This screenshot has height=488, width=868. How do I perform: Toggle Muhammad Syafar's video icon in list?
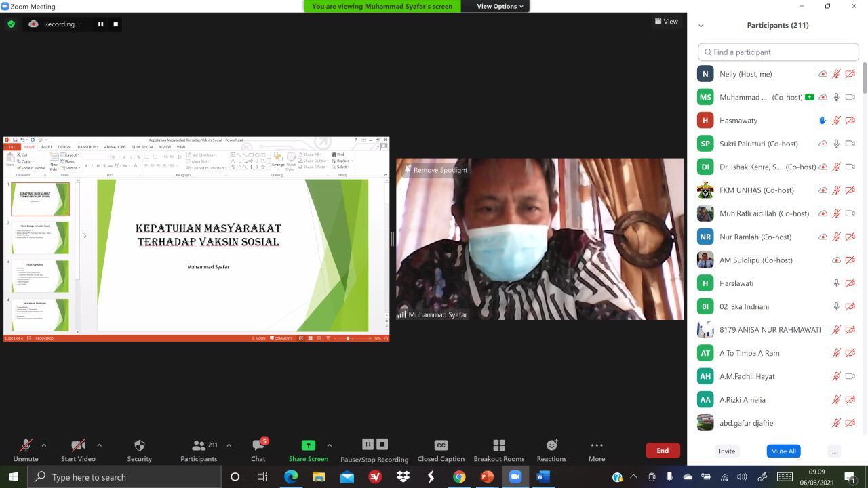click(x=850, y=97)
